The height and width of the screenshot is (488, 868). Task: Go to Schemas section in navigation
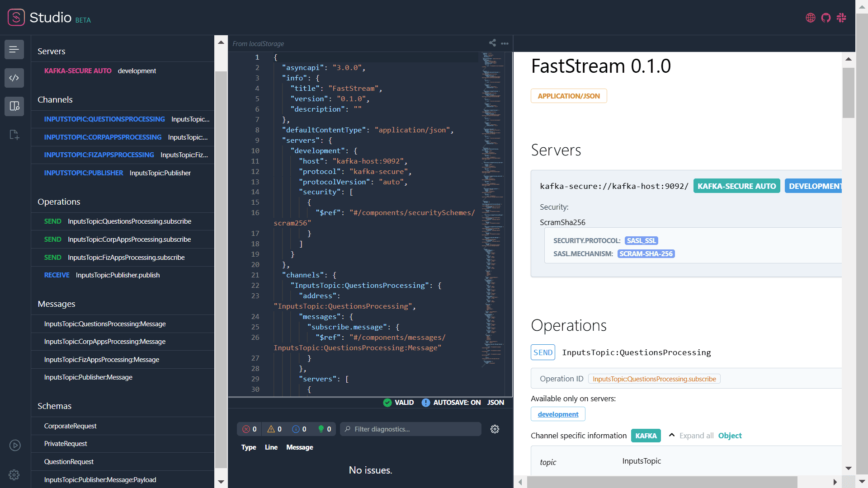point(54,406)
